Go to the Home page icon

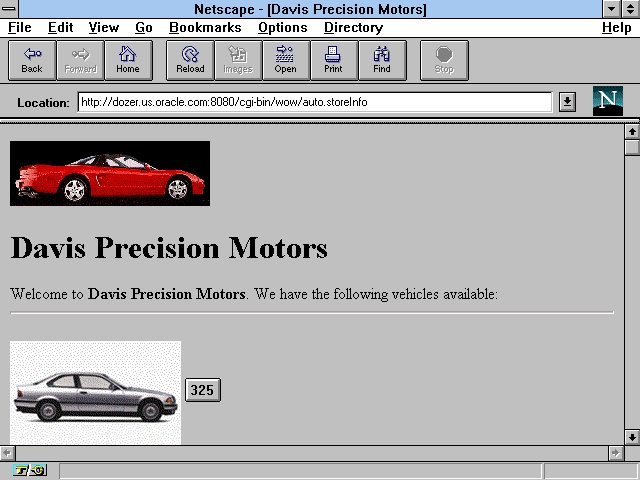pyautogui.click(x=128, y=60)
